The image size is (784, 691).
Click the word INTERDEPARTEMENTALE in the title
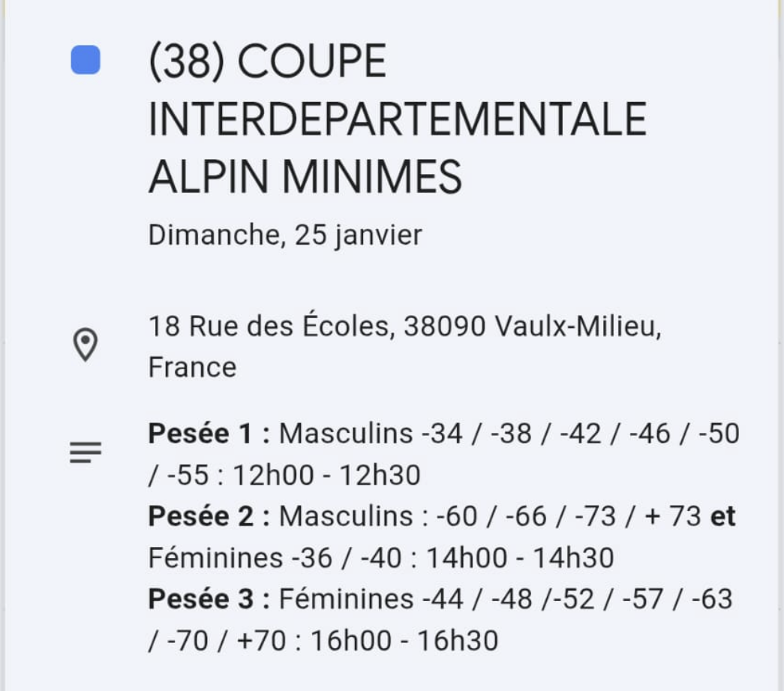click(x=397, y=119)
